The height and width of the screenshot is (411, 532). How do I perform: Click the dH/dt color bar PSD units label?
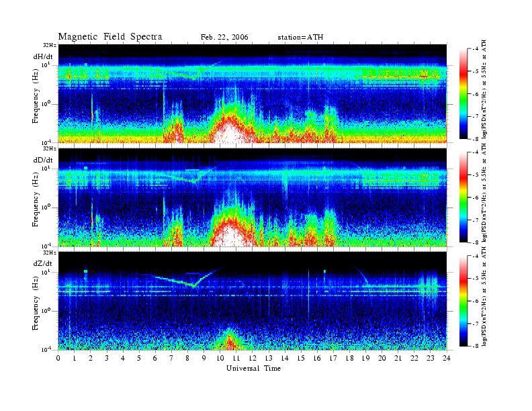(485, 89)
